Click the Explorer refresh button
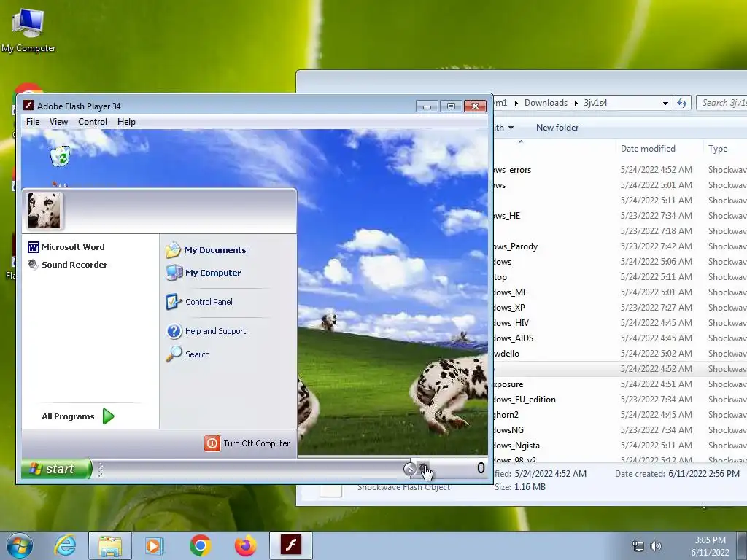The image size is (747, 560). click(x=682, y=104)
